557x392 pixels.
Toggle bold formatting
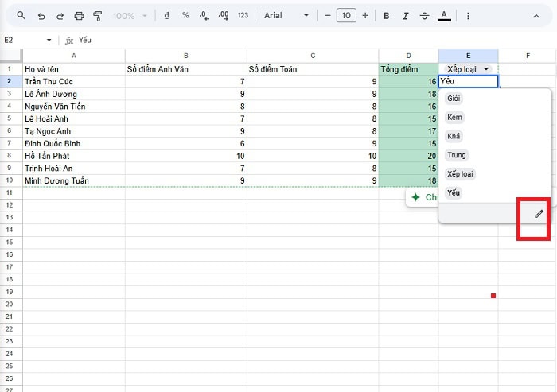387,15
